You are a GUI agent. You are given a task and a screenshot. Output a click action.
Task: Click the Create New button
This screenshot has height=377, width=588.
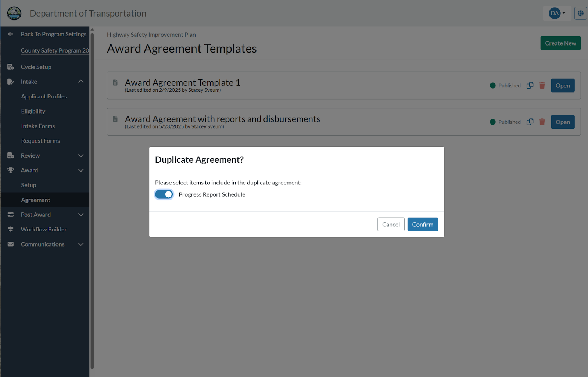(x=560, y=43)
